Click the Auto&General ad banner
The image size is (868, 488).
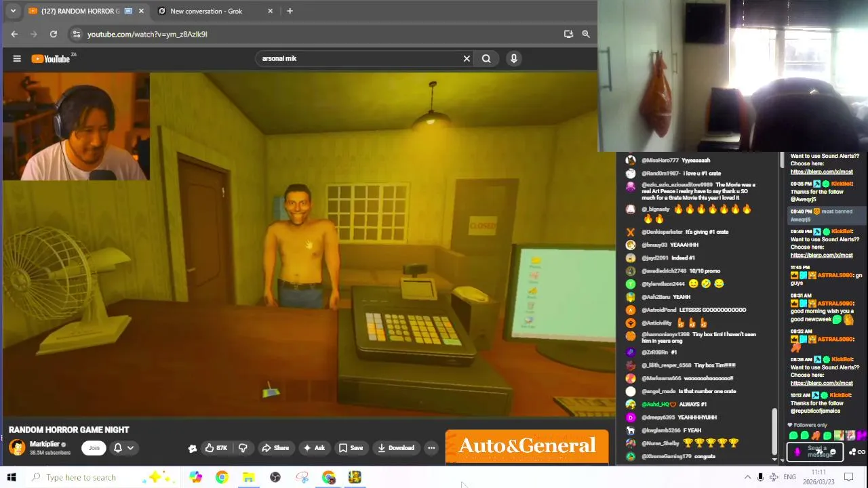coord(527,447)
